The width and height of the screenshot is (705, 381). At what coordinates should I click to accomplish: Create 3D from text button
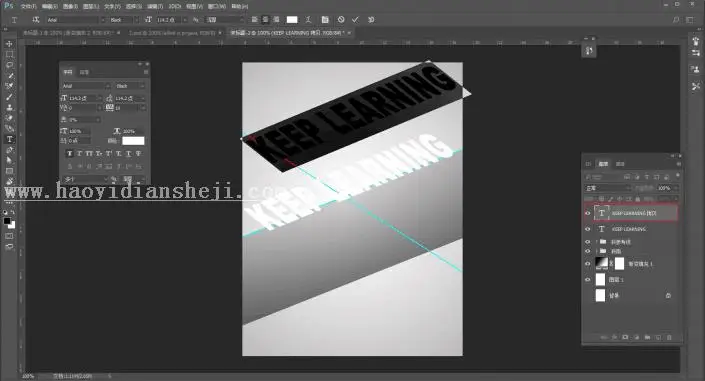[x=371, y=20]
